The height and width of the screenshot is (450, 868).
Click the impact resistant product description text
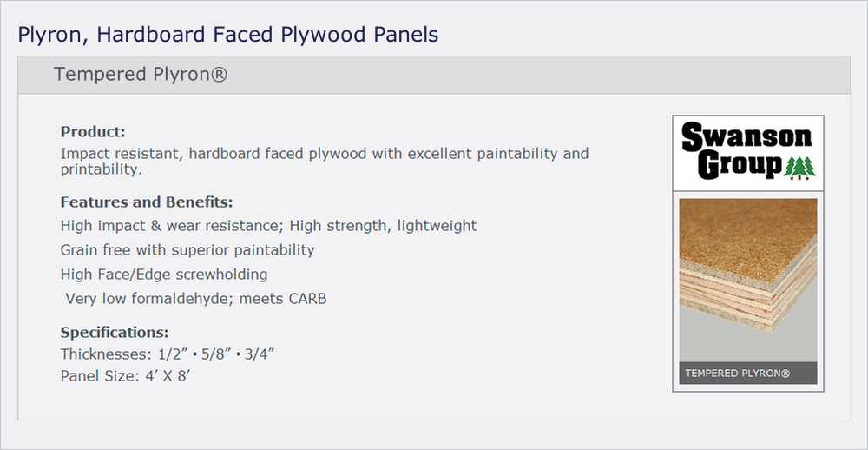point(325,162)
